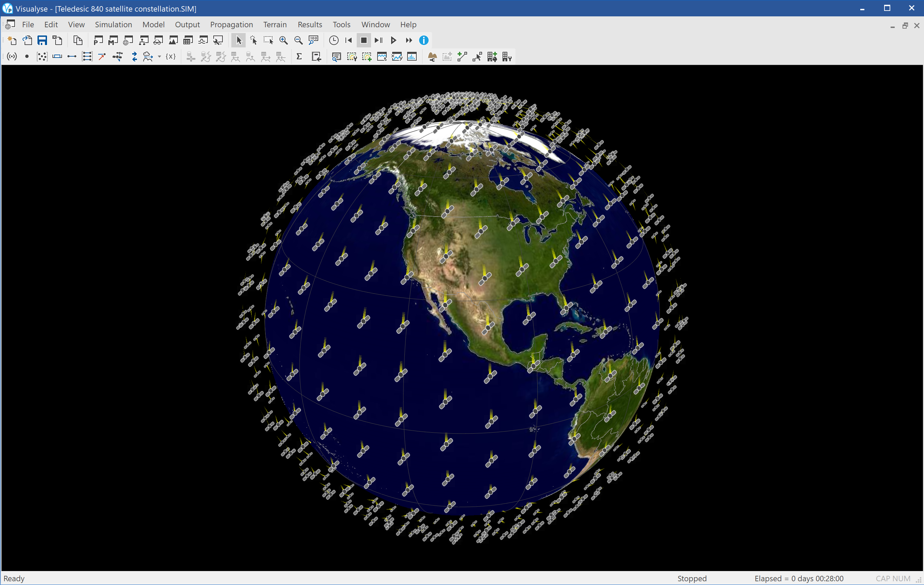Open the Propagation menu
The height and width of the screenshot is (585, 924).
(x=231, y=25)
